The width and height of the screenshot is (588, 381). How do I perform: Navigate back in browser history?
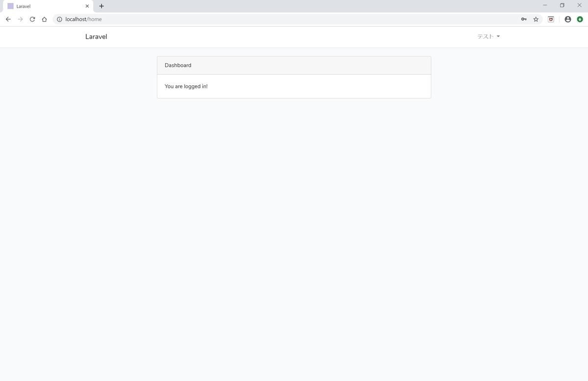[x=8, y=19]
